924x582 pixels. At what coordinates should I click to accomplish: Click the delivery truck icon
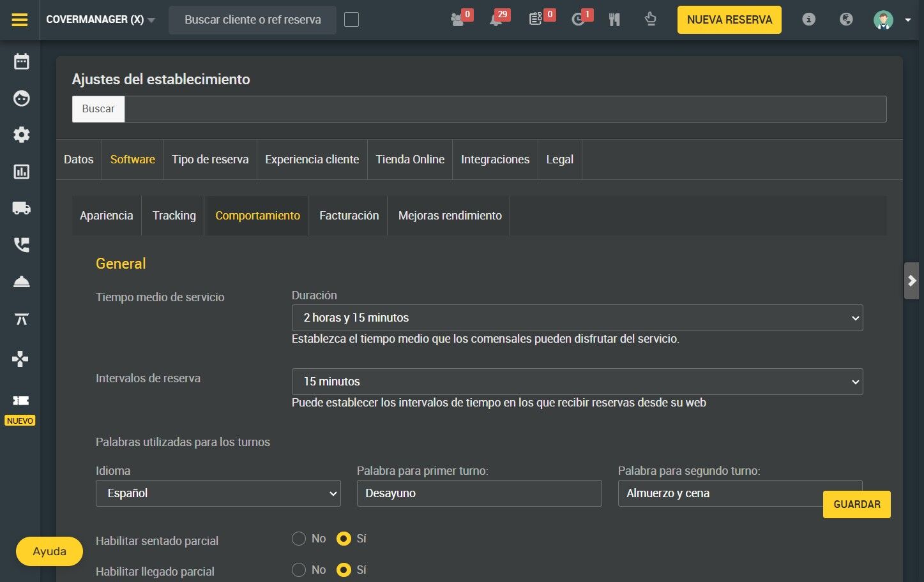point(22,208)
